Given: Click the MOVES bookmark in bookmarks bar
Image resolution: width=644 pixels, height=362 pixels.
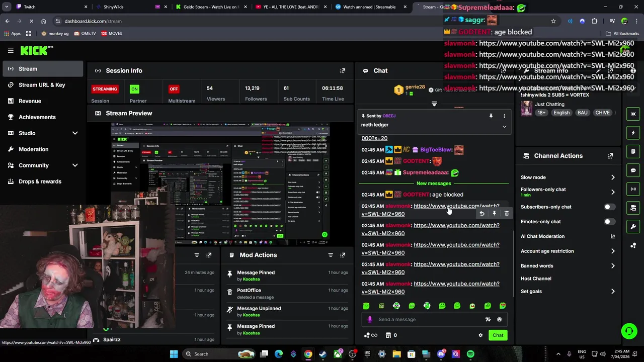Looking at the screenshot, I should coord(111,33).
